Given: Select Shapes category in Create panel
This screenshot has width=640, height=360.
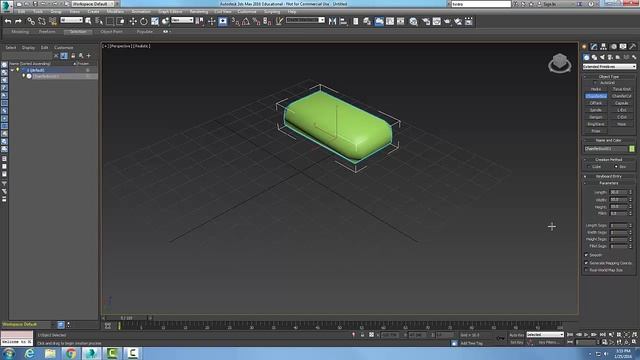Looking at the screenshot, I should click(x=594, y=57).
